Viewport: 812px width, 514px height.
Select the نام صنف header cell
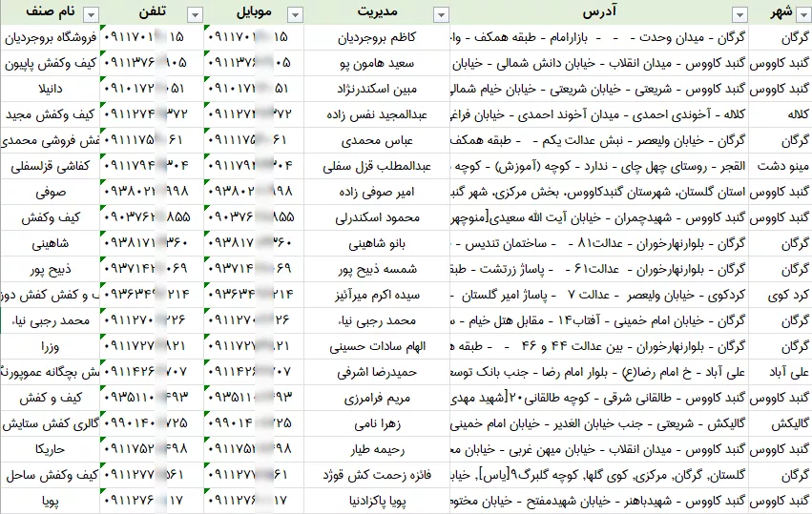pyautogui.click(x=50, y=12)
